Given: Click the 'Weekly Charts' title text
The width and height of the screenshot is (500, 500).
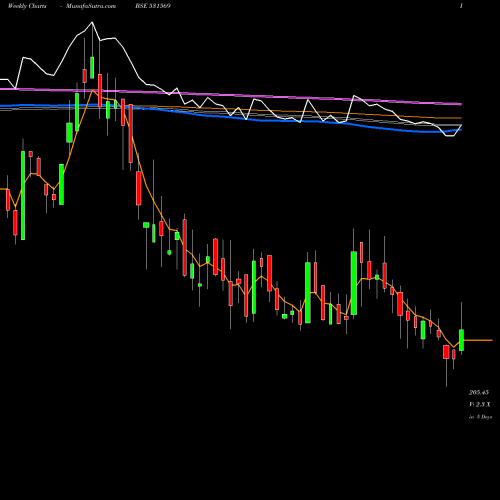Looking at the screenshot, I should pos(27,6).
